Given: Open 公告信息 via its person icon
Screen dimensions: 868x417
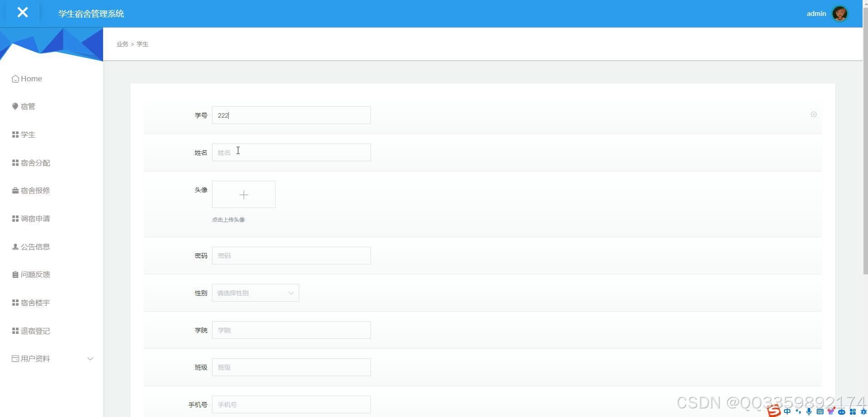Looking at the screenshot, I should click(x=15, y=247).
